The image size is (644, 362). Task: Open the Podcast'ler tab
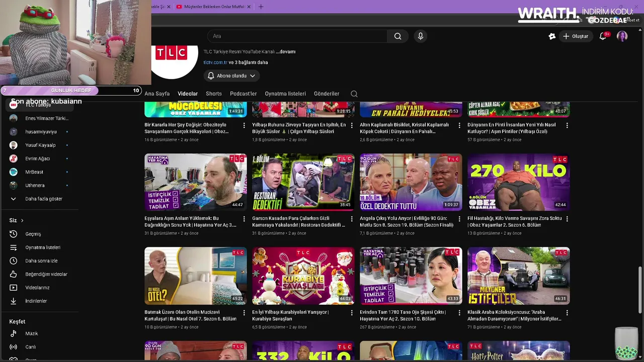(x=244, y=94)
